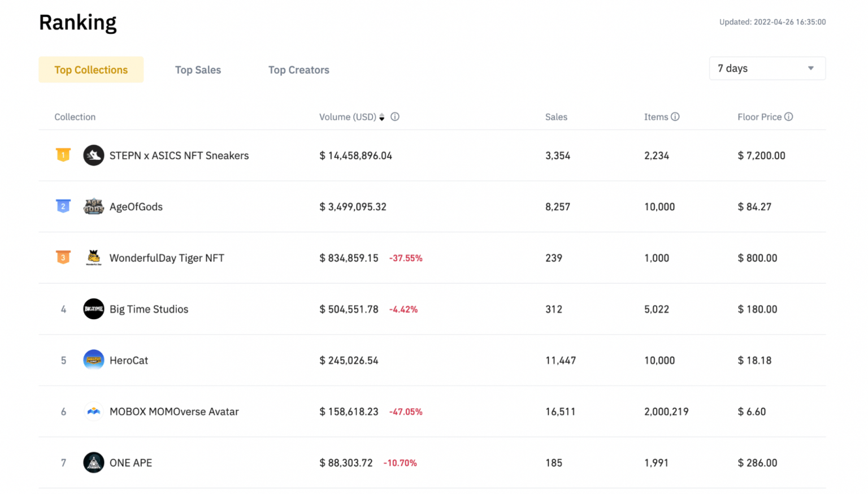868x494 pixels.
Task: Open the 7 days time range dropdown
Action: point(767,68)
